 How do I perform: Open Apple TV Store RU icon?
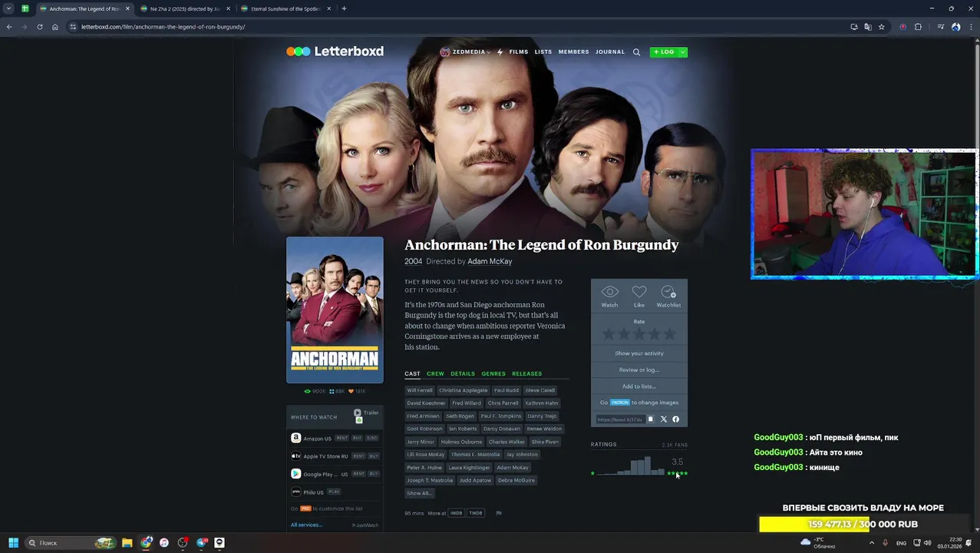click(x=295, y=456)
